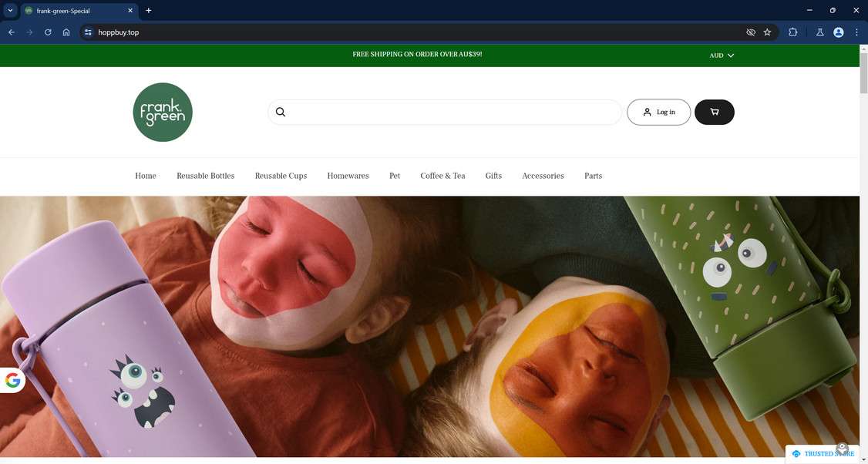Viewport: 868px width, 464px height.
Task: Bookmark this page with the star
Action: [767, 32]
